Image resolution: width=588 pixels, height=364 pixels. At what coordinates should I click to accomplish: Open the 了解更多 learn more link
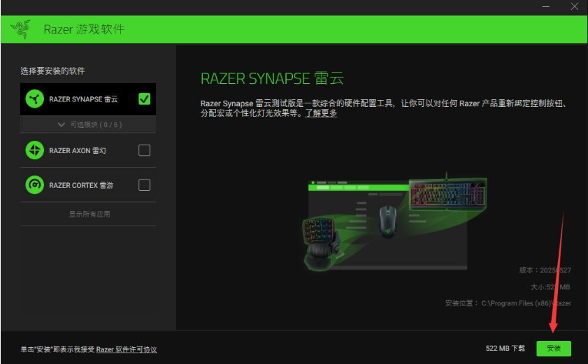click(321, 113)
